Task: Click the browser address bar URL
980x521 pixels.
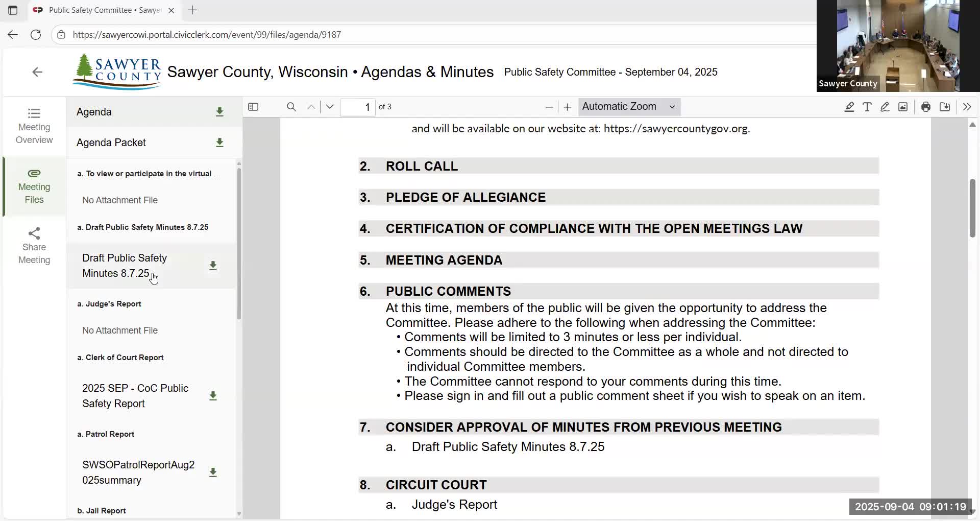Action: point(207,35)
